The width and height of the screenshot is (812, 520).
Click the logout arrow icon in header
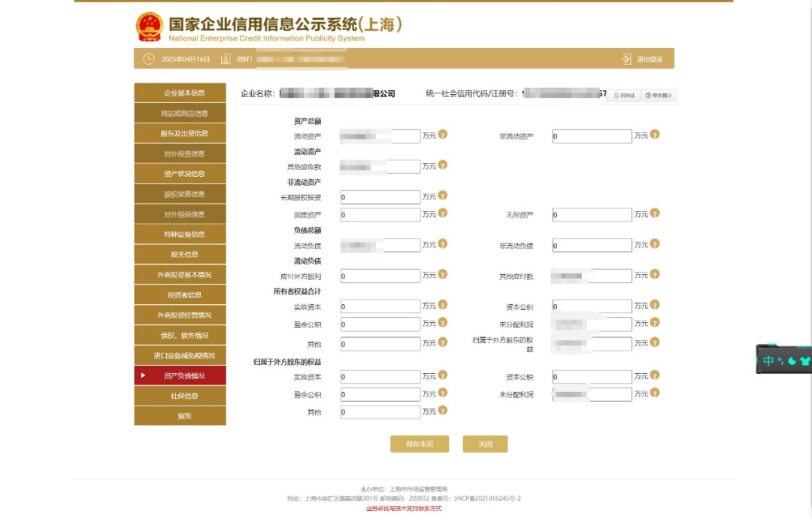click(x=626, y=59)
